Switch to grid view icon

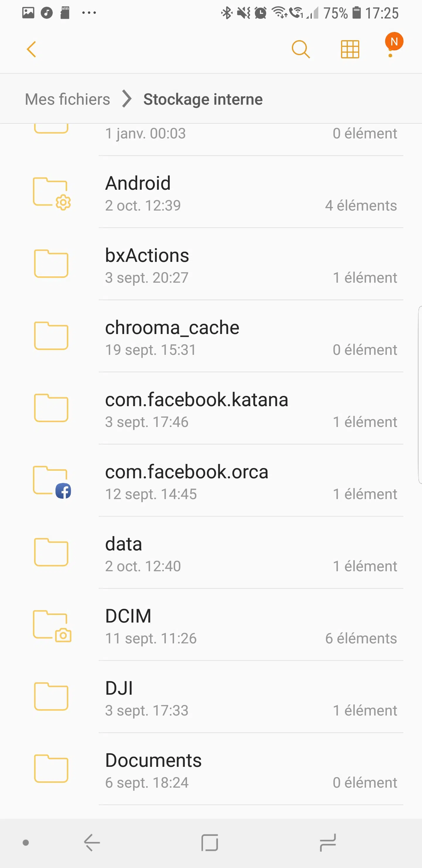coord(350,50)
